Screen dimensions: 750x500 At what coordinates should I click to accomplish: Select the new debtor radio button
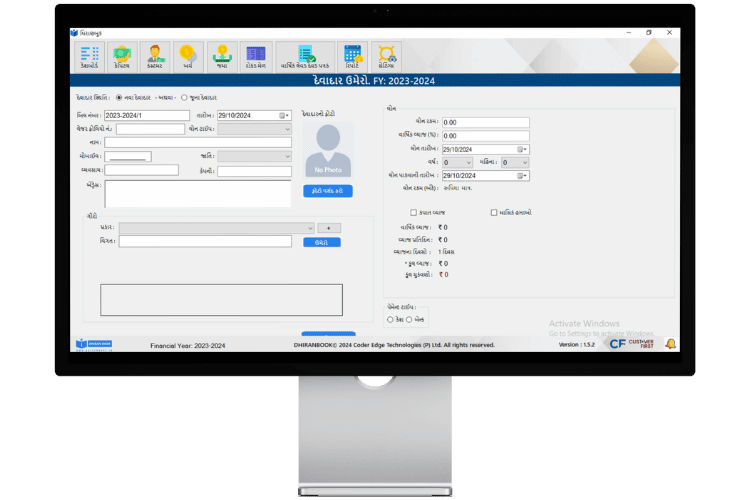point(120,98)
